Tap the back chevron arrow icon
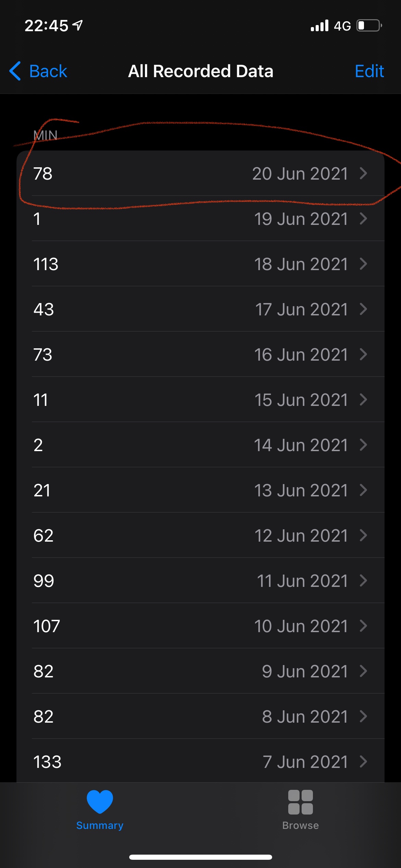 point(15,71)
